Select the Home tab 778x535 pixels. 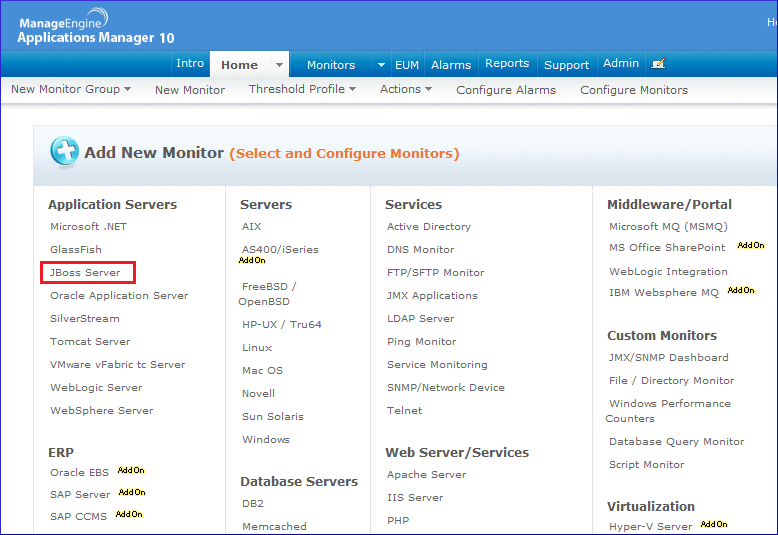(x=240, y=65)
